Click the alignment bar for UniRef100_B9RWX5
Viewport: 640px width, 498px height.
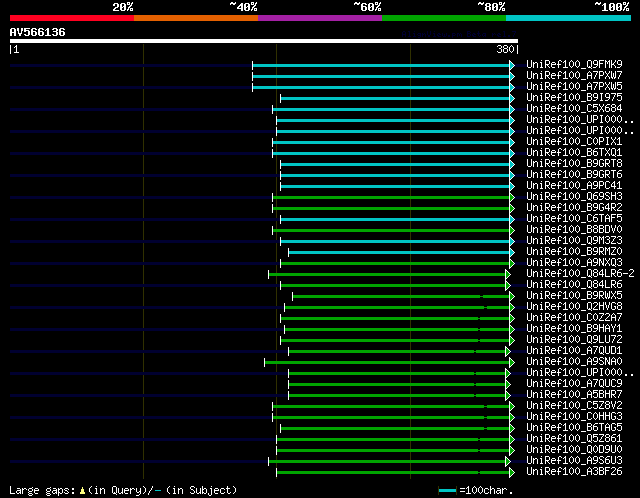(401, 296)
